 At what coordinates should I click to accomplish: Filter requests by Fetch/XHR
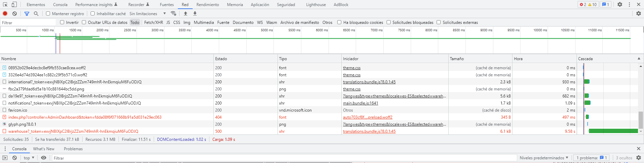point(154,22)
